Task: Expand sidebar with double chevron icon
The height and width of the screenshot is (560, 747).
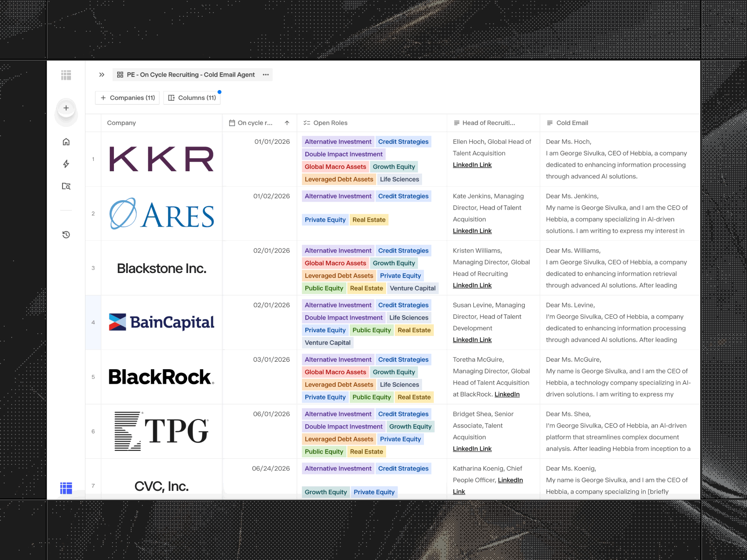Action: point(102,75)
